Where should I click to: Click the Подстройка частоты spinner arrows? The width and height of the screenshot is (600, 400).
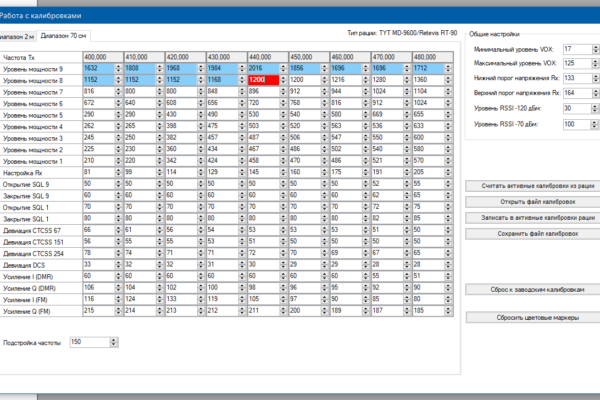[x=115, y=343]
